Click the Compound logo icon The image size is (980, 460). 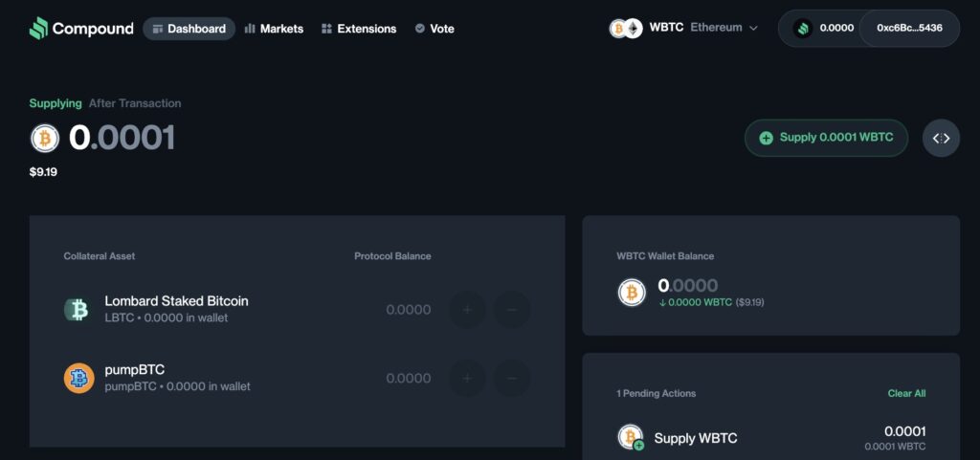(38, 29)
